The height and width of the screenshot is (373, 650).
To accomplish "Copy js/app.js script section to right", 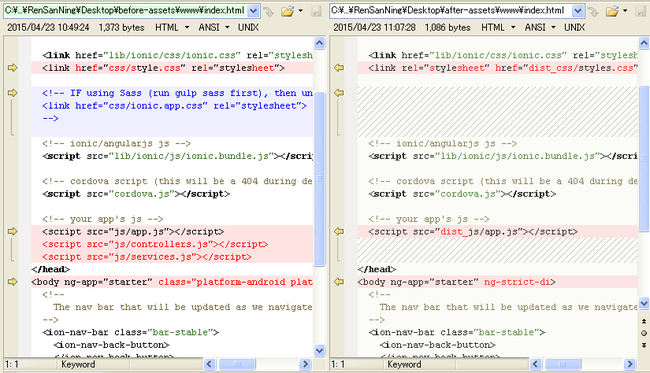I will click(12, 231).
